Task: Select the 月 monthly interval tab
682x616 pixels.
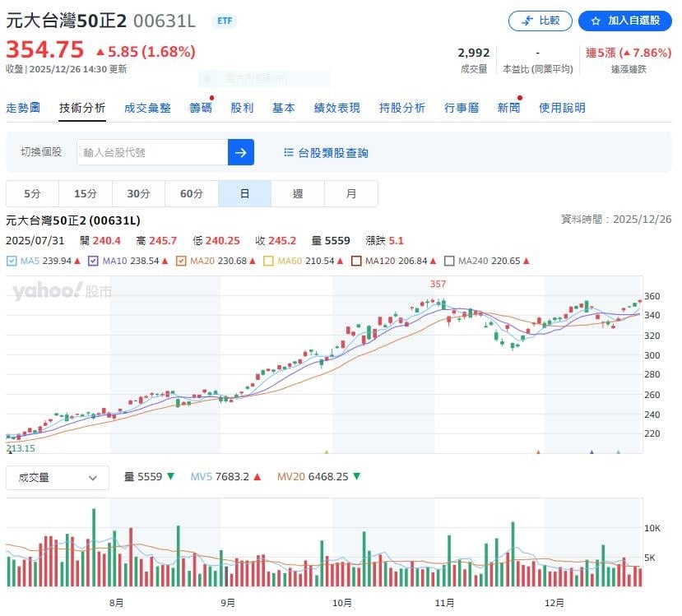Action: click(x=351, y=192)
